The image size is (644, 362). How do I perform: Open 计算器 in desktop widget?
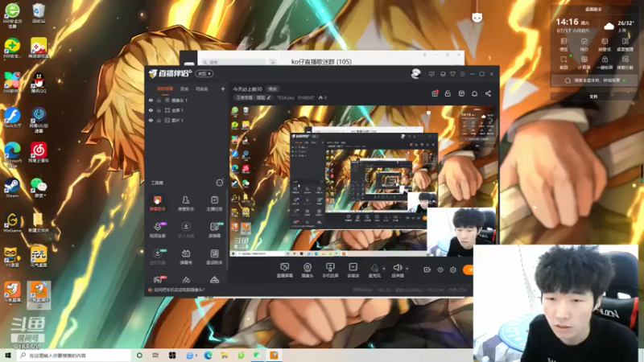click(x=584, y=62)
